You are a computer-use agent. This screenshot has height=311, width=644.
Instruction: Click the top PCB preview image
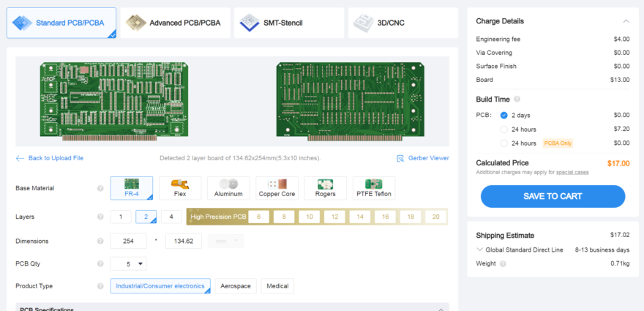point(114,100)
